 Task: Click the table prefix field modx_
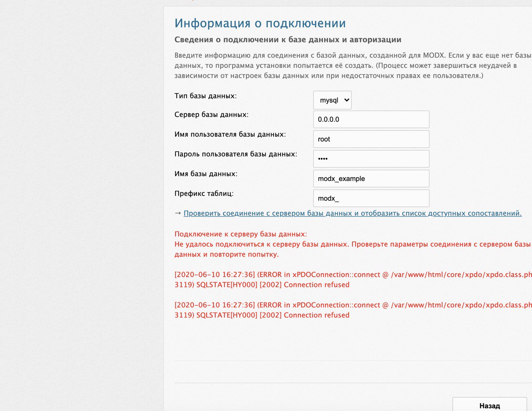coord(371,198)
